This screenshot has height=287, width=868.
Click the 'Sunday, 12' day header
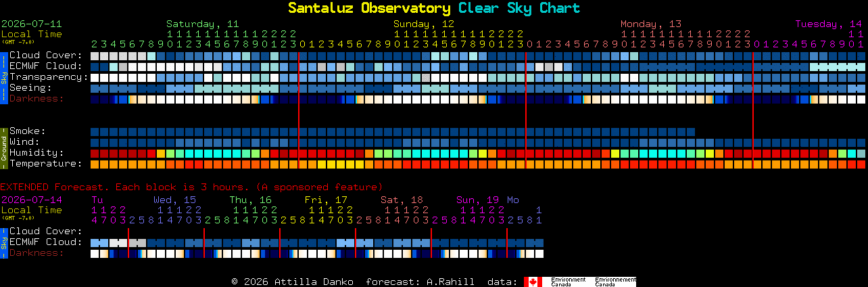click(x=424, y=23)
